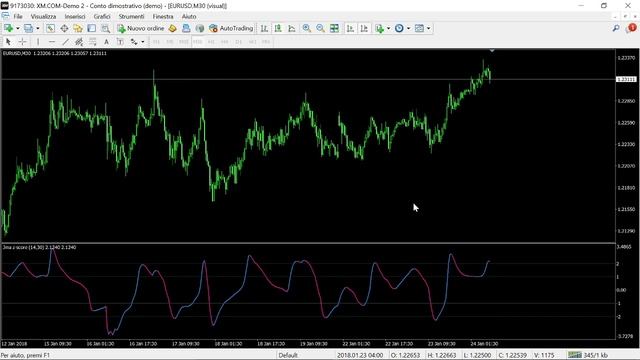Open the Grafici menu
The width and height of the screenshot is (640, 360).
[x=102, y=16]
